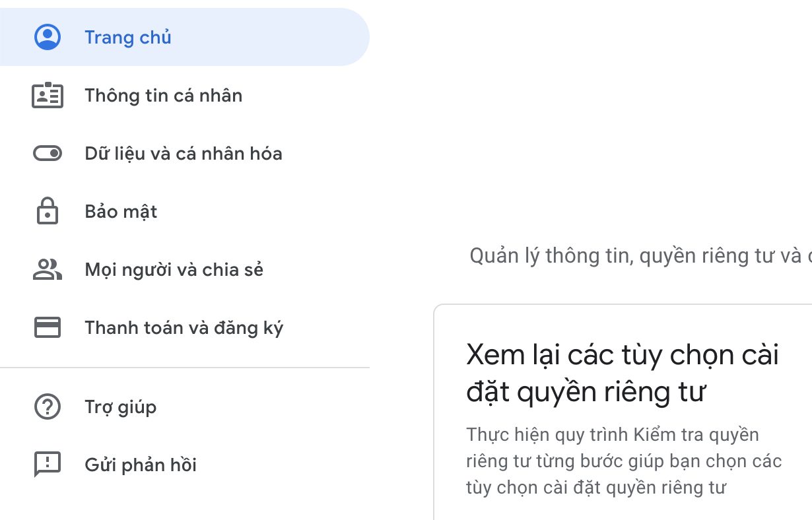
Task: Click the credit card icon for Thanh toán và đăng ký
Action: [47, 327]
